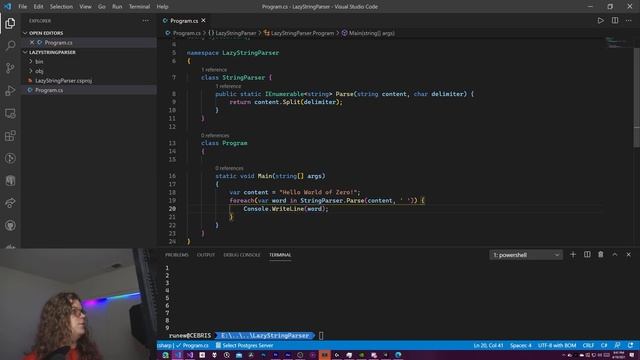Click the notifications bell in status bar
Screen dimensions: 640x360
pos(631,345)
